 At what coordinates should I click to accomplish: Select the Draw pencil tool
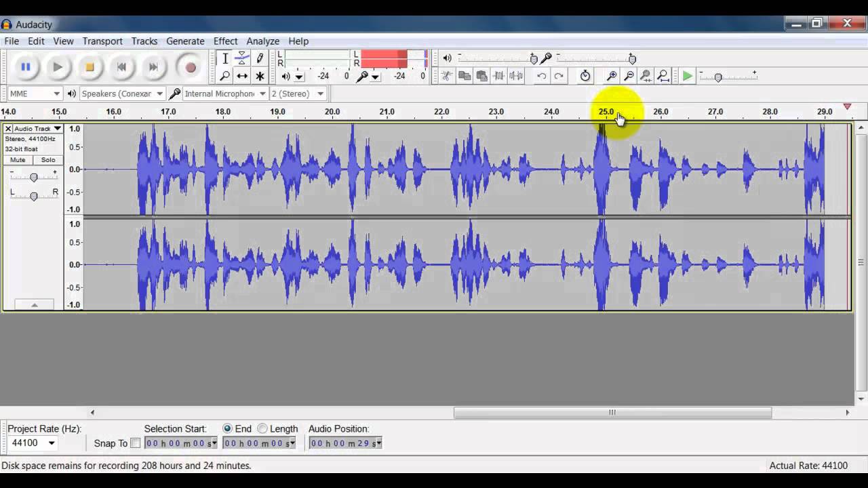click(260, 59)
